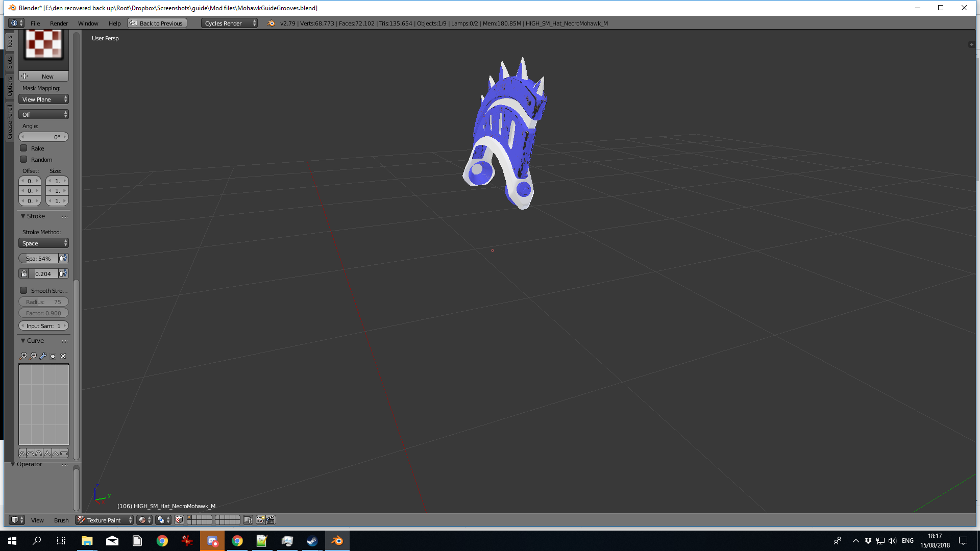Switch to the Slots tab
The image size is (980, 551).
click(9, 62)
